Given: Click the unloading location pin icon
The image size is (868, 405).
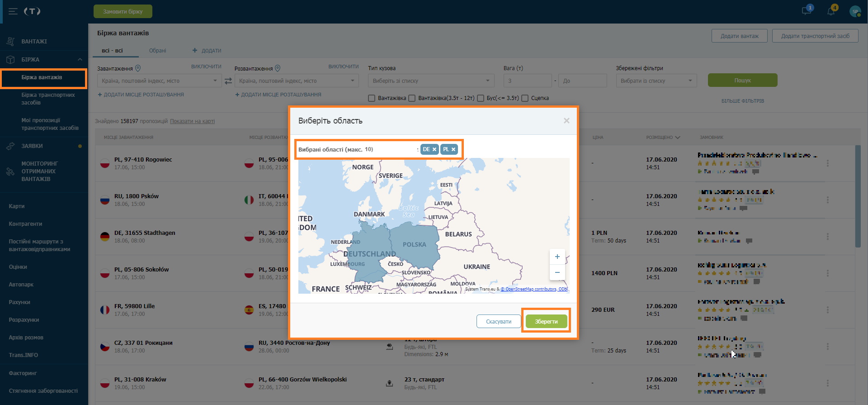Looking at the screenshot, I should click(278, 68).
